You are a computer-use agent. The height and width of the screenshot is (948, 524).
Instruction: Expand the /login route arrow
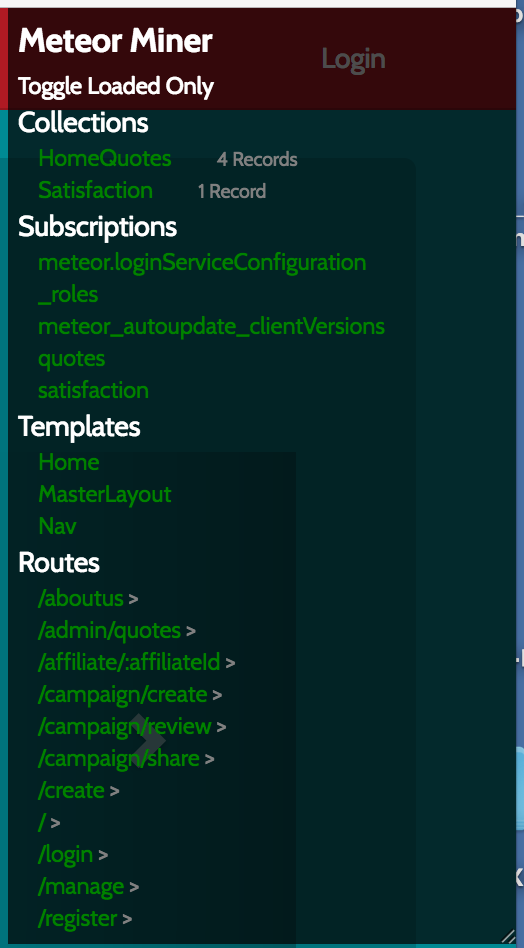point(103,855)
